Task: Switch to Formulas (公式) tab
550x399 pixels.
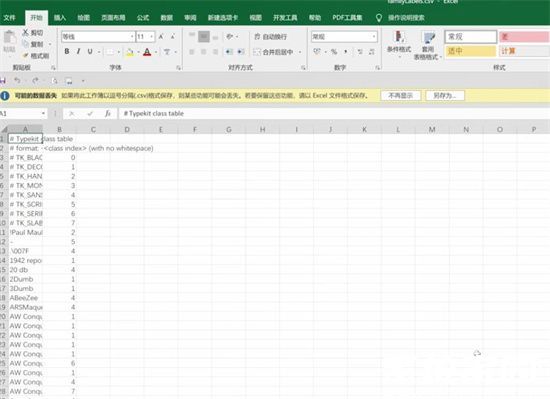Action: [143, 18]
